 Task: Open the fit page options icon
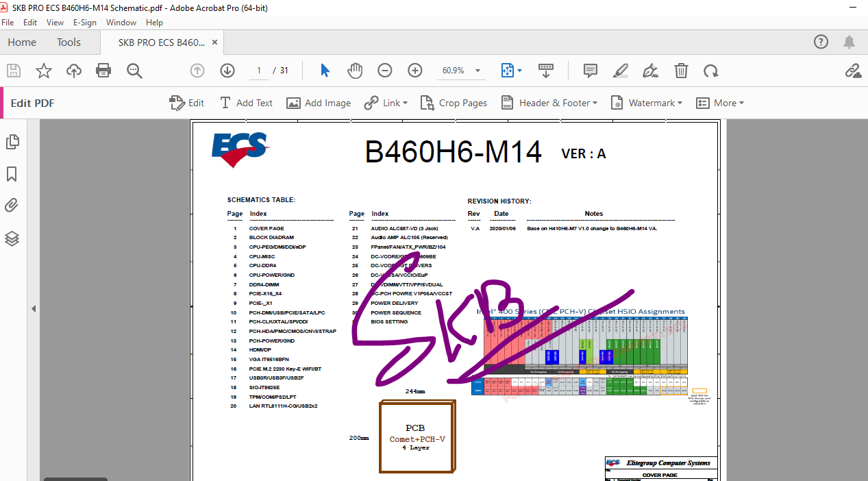click(x=508, y=71)
